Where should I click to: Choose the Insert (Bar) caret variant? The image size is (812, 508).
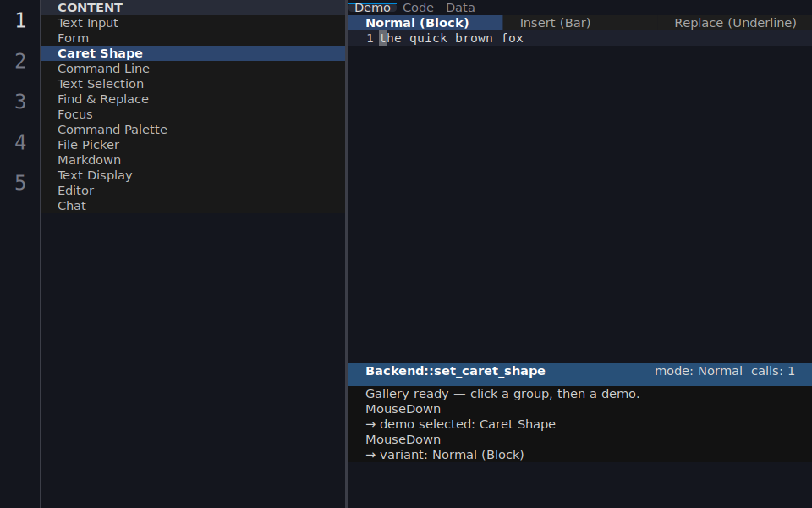pos(580,23)
